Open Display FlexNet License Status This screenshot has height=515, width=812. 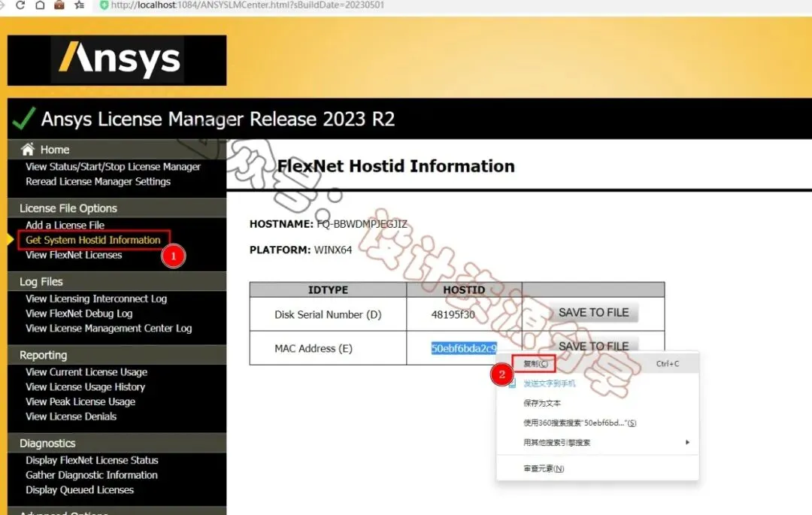[92, 460]
